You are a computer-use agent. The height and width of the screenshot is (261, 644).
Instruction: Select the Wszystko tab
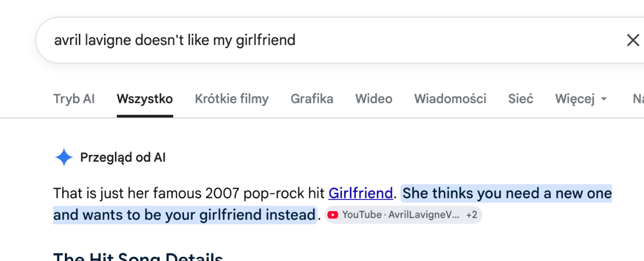click(x=145, y=99)
